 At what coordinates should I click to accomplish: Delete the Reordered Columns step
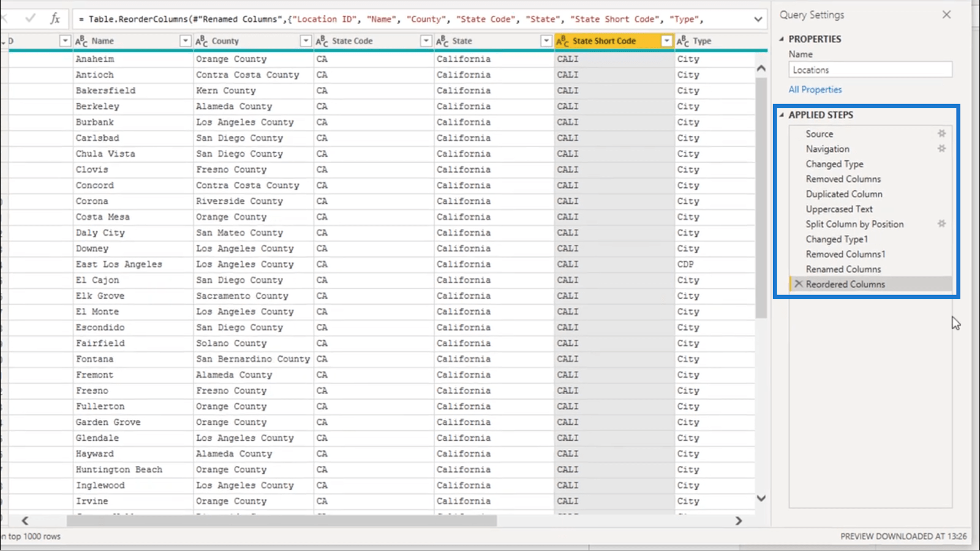click(798, 284)
